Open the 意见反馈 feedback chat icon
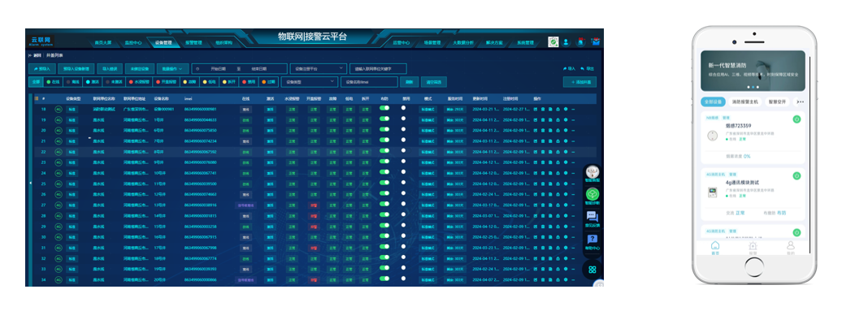This screenshot has width=868, height=311. pyautogui.click(x=592, y=216)
